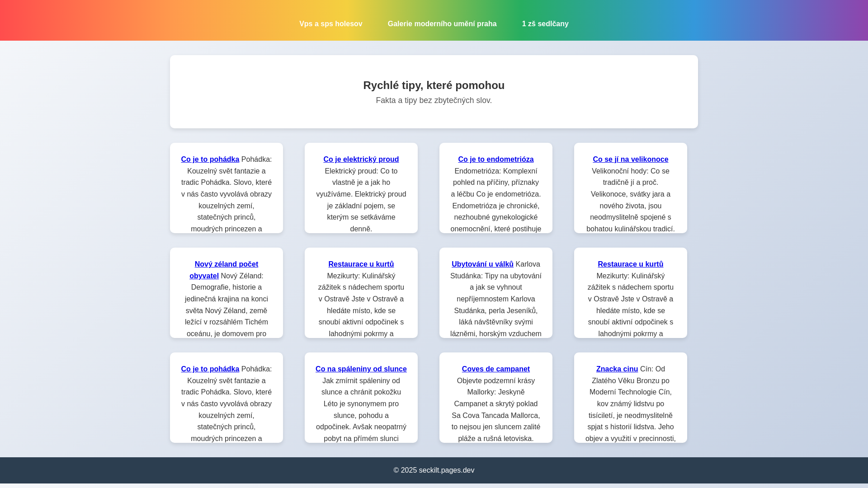Open 'Nový zéland počet obyvatel' link
This screenshot has width=868, height=488.
[224, 270]
